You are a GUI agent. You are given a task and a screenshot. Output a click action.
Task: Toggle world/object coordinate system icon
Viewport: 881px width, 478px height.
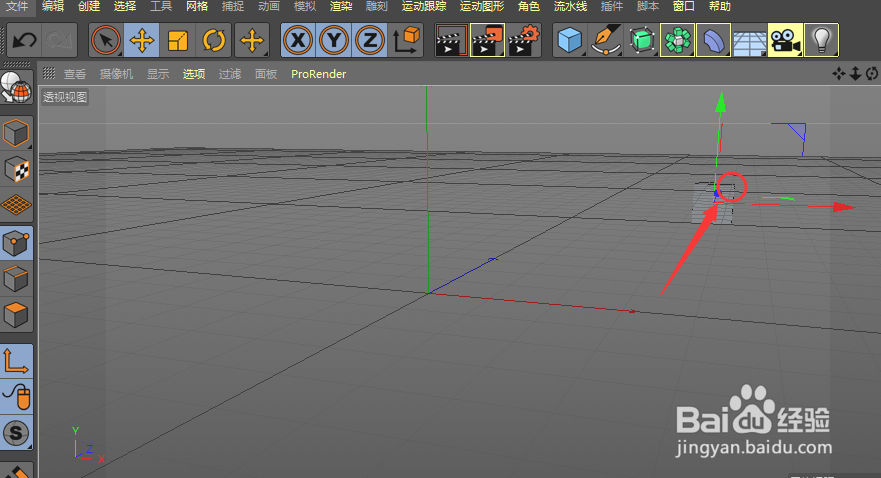tap(406, 40)
